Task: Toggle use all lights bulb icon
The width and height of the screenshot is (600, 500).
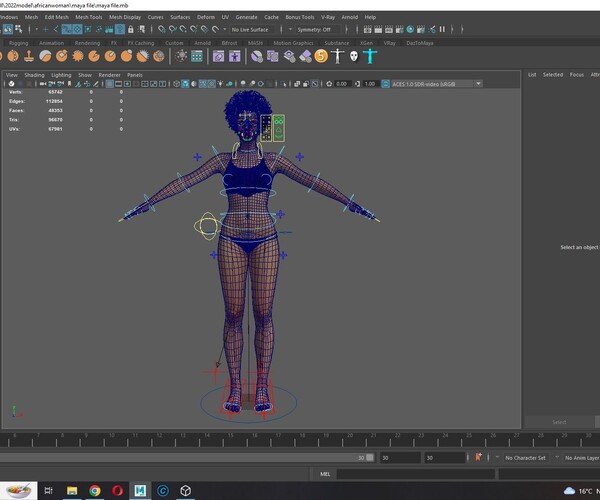Action: click(x=220, y=84)
